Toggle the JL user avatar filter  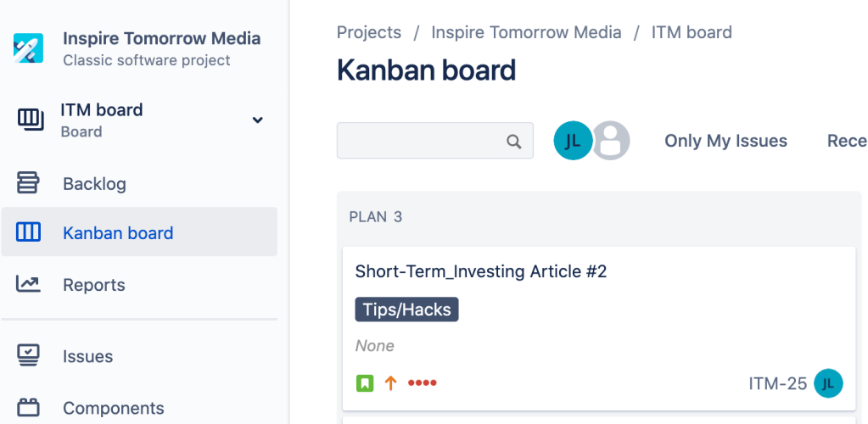(573, 141)
